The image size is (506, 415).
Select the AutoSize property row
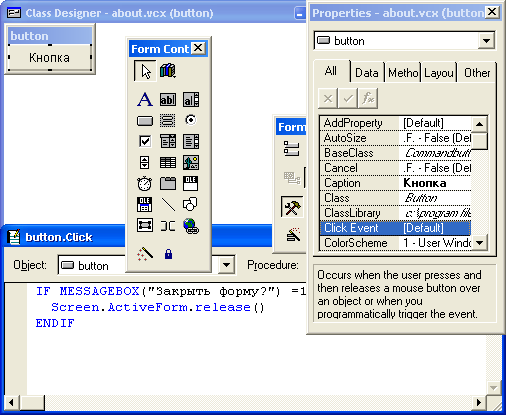point(395,138)
